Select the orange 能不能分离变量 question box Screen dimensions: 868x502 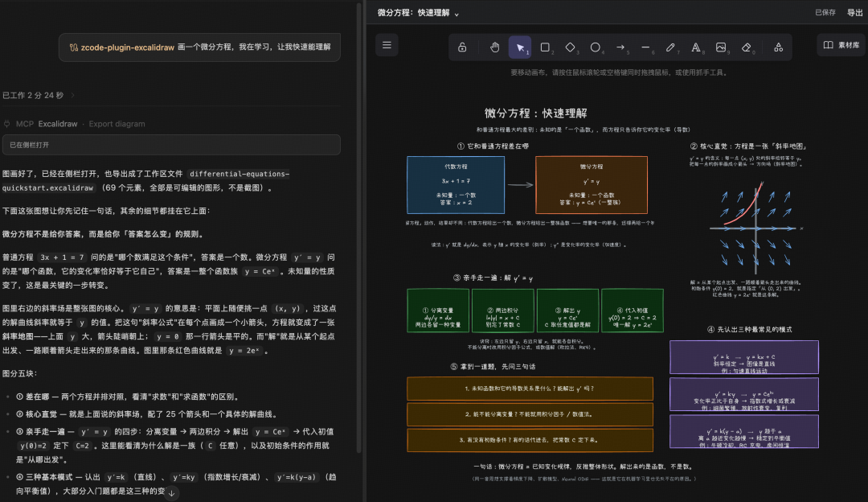(x=530, y=414)
